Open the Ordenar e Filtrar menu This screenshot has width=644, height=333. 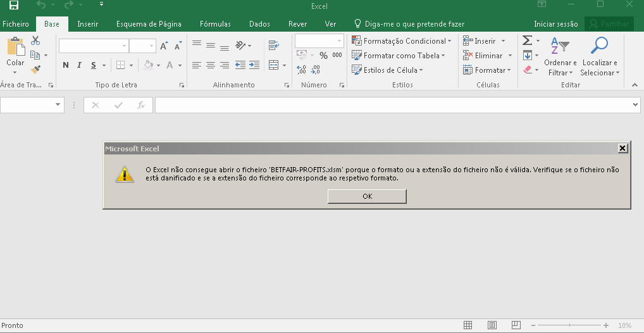[560, 56]
